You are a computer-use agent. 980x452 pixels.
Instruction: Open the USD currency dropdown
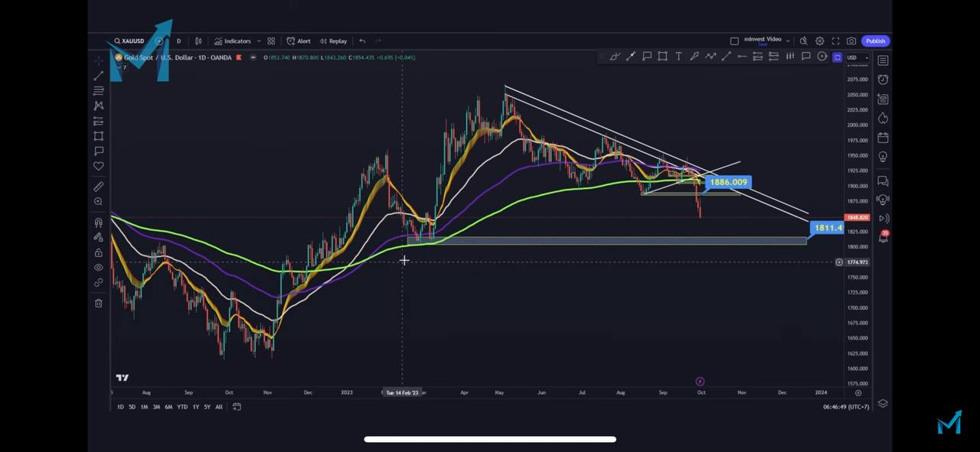(858, 57)
